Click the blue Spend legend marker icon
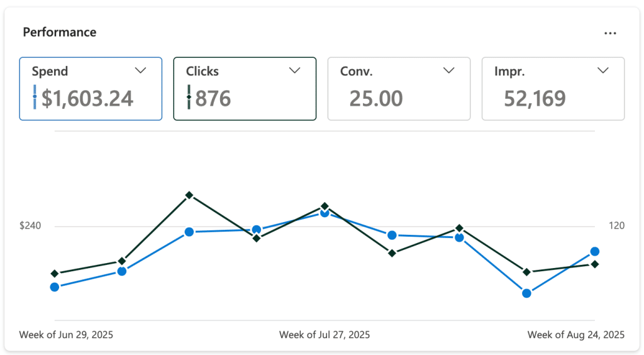The width and height of the screenshot is (644, 355). tap(35, 97)
